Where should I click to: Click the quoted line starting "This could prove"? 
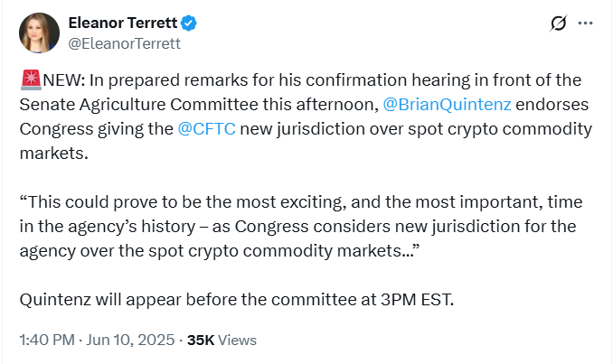point(301,202)
